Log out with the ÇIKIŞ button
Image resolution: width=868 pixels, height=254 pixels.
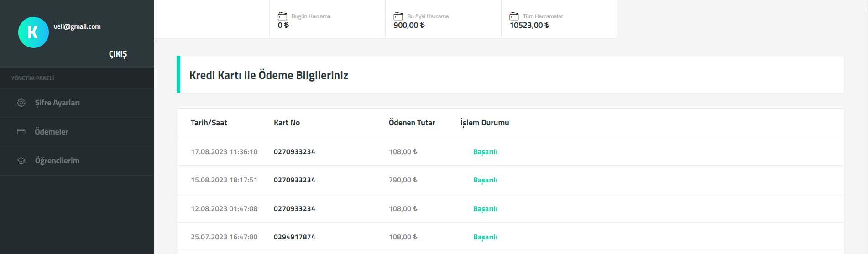(x=118, y=54)
